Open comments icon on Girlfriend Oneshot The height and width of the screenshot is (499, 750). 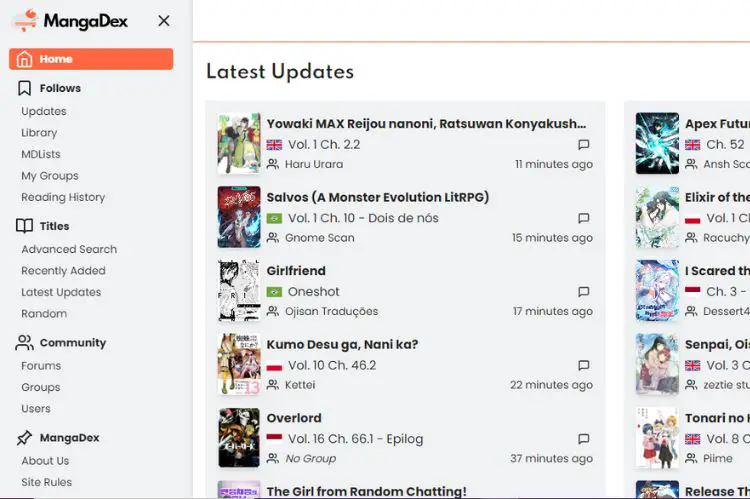[584, 292]
